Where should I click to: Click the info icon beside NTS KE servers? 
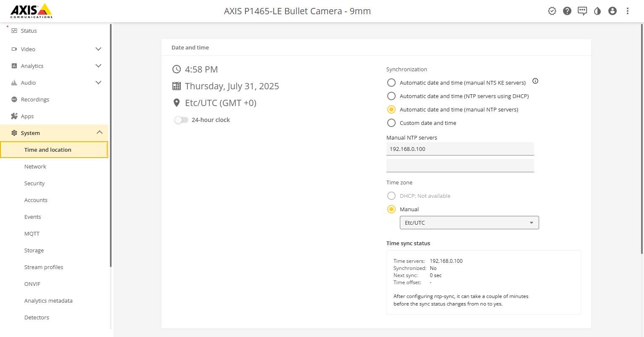click(x=535, y=81)
